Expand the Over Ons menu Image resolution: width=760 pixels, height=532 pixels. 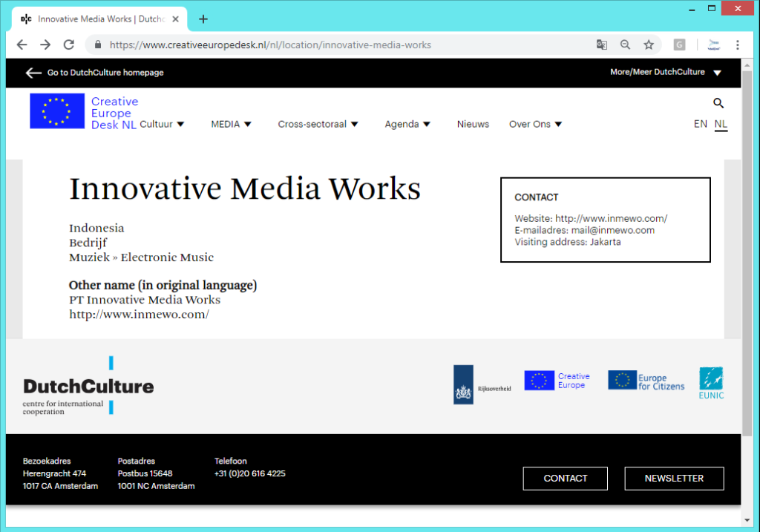point(536,124)
